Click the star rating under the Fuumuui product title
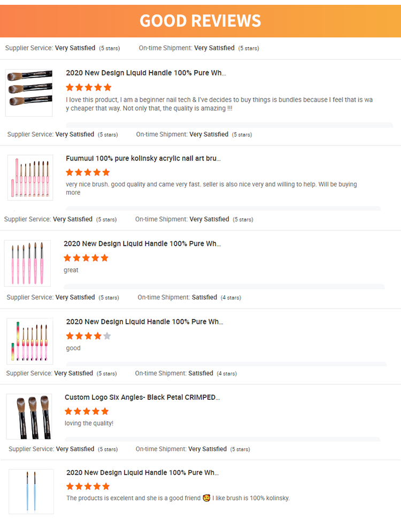The height and width of the screenshot is (532, 401). [x=88, y=172]
